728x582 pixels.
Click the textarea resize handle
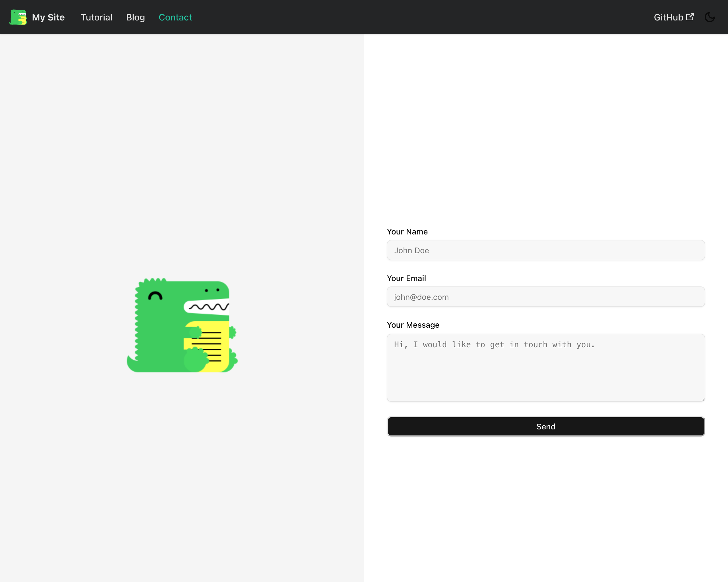pyautogui.click(x=703, y=400)
